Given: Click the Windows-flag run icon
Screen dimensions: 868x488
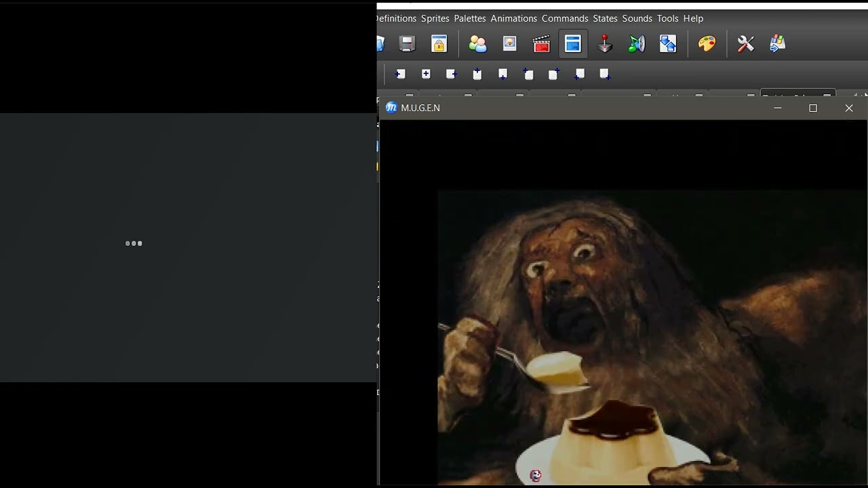Looking at the screenshot, I should click(x=778, y=44).
